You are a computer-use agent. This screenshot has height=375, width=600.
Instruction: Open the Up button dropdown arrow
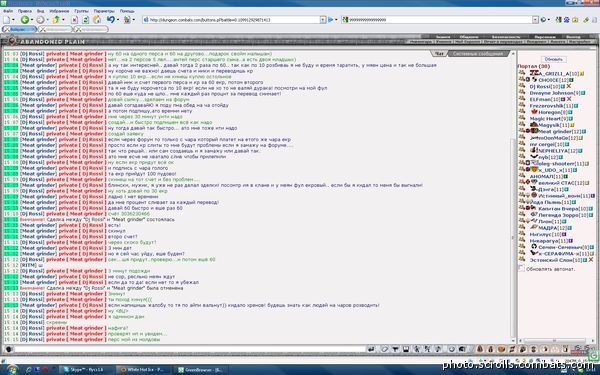63,20
